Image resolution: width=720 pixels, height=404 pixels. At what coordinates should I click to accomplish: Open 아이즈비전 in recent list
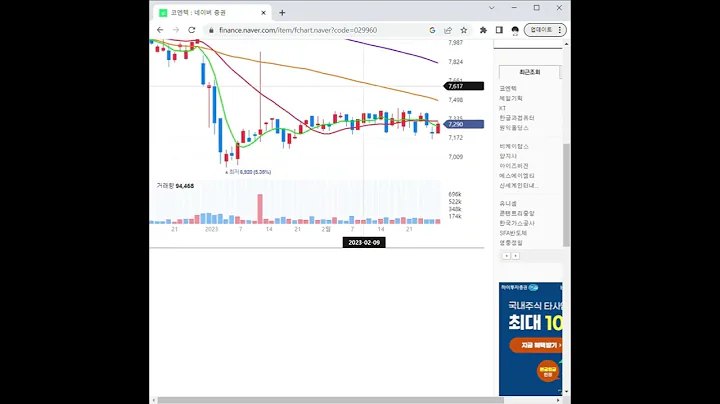[x=514, y=166]
